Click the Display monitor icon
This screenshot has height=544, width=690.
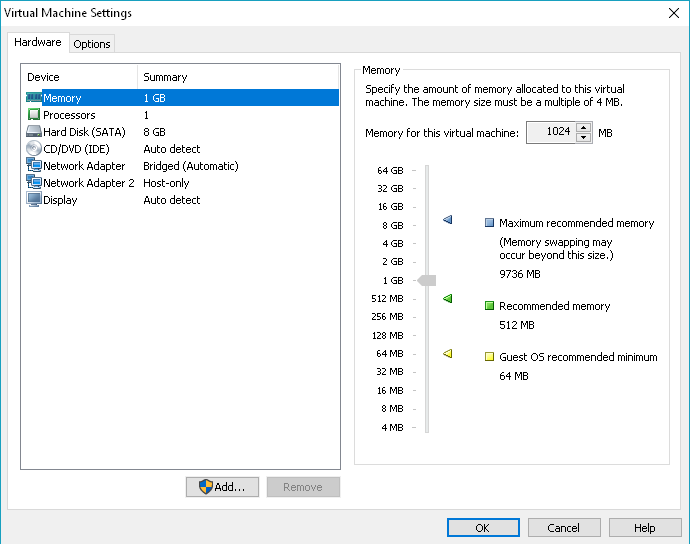(34, 200)
